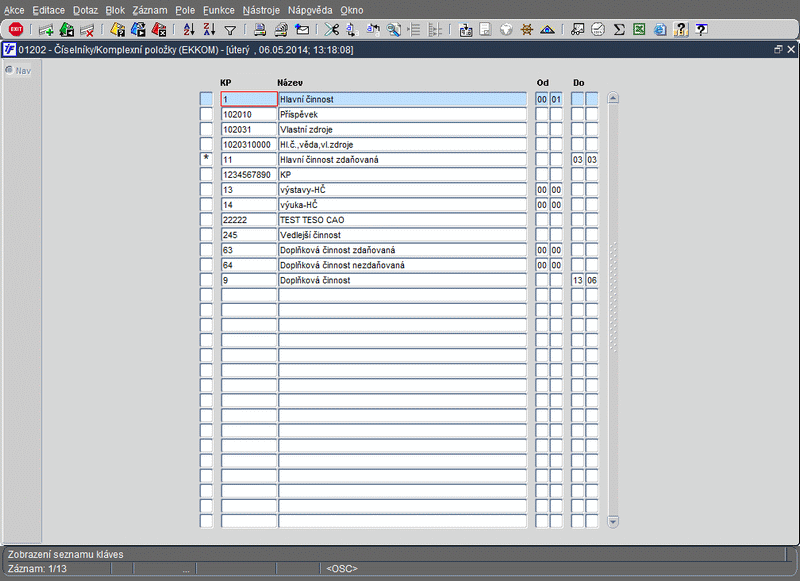The width and height of the screenshot is (800, 581).
Task: Click the print-screen printer icon beside the envelope
Action: point(281,30)
